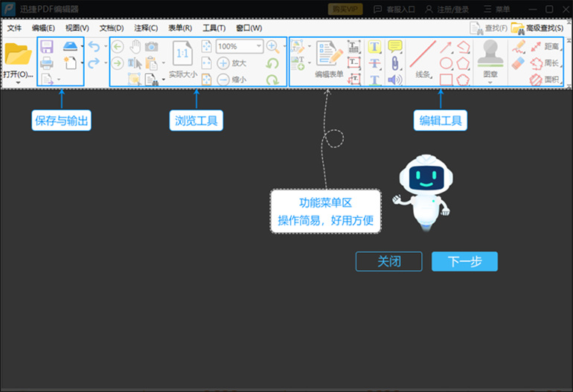The height and width of the screenshot is (392, 573).
Task: Select the Hand tool
Action: (x=135, y=46)
